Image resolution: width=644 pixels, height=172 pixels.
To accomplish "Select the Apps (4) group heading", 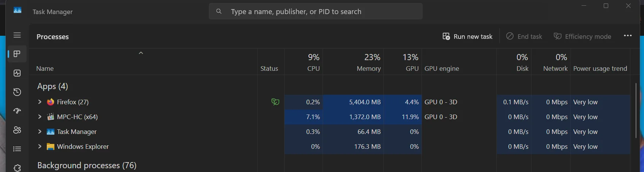I will [52, 86].
